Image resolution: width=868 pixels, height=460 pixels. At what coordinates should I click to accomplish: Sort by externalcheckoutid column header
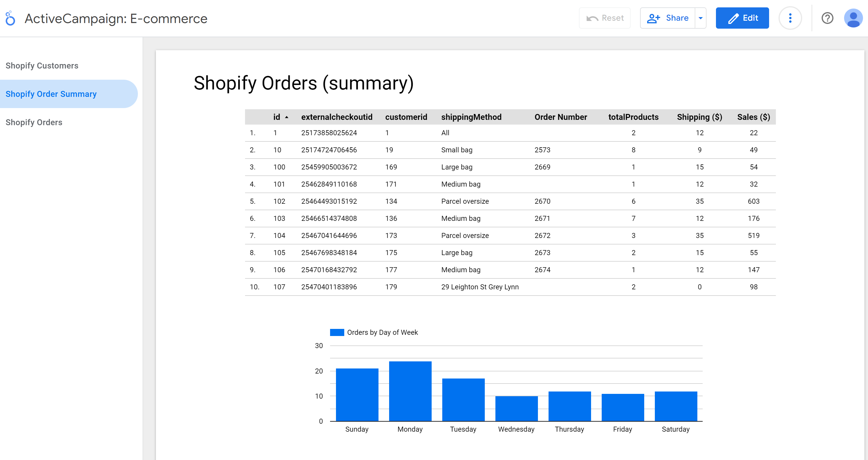pyautogui.click(x=337, y=117)
